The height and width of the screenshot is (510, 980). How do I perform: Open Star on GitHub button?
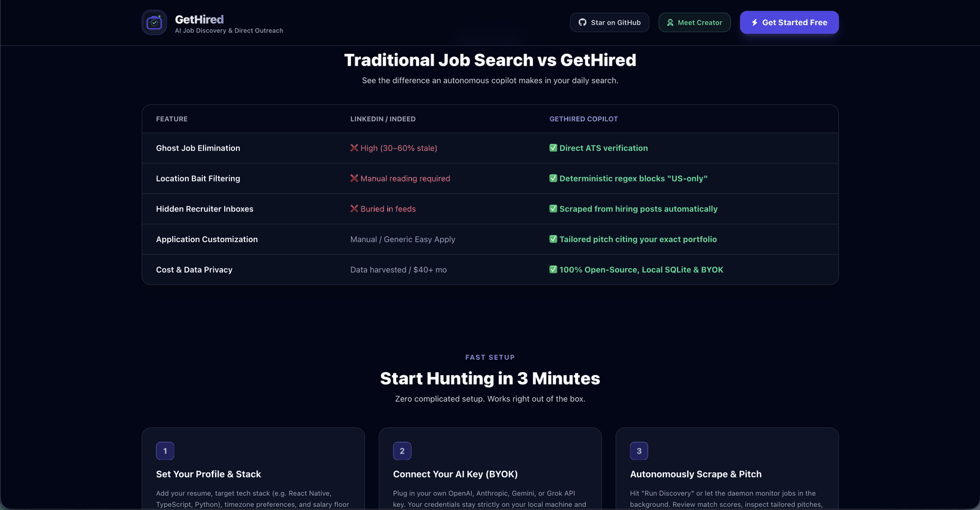click(x=609, y=23)
